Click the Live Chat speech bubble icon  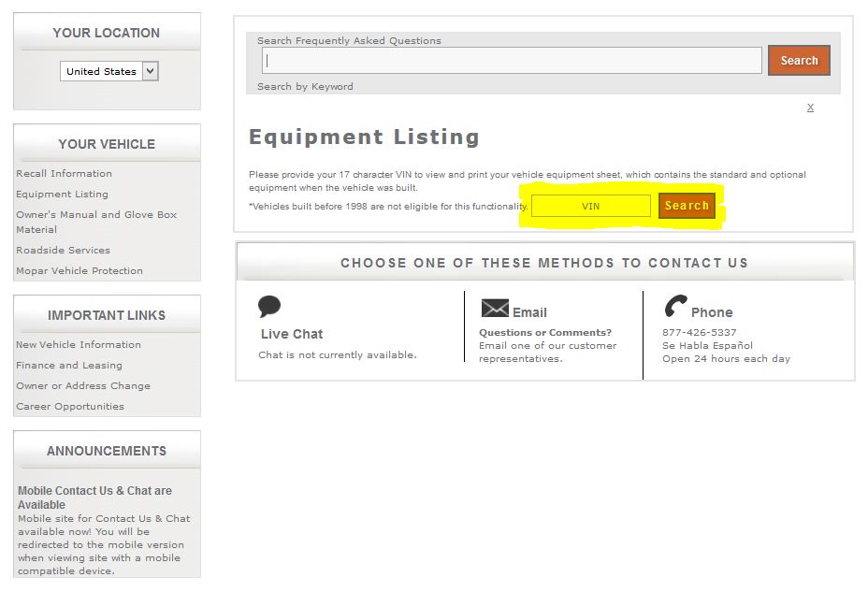269,307
